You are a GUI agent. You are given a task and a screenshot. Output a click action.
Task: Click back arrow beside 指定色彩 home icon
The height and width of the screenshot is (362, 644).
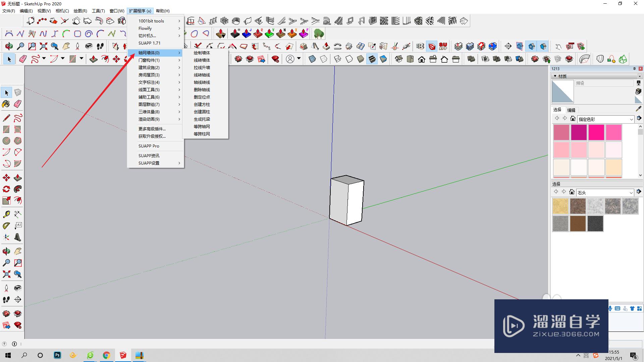pyautogui.click(x=557, y=118)
